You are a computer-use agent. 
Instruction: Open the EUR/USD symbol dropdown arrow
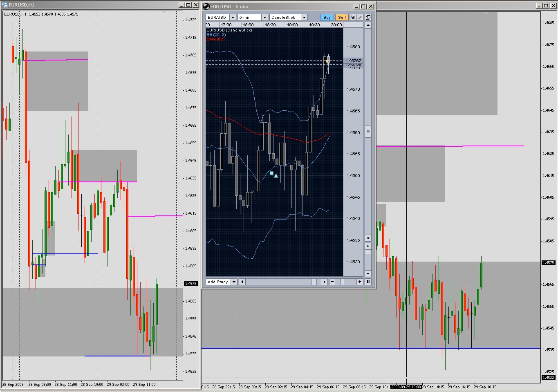233,17
